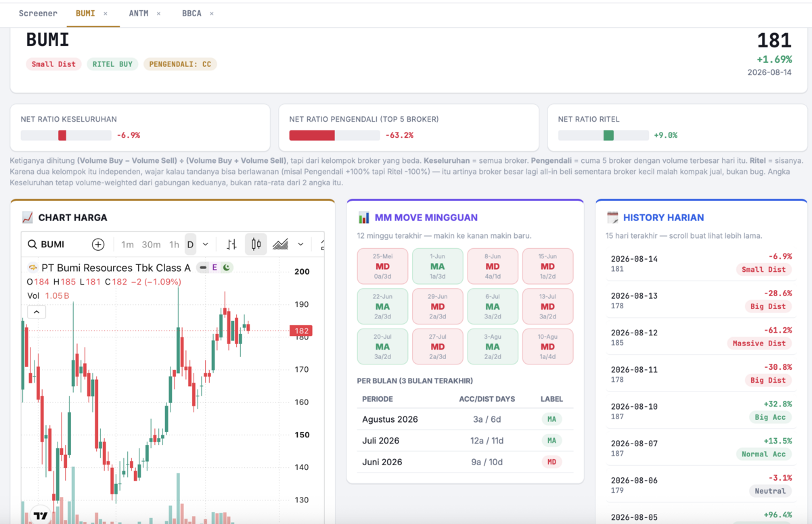Click the MM Move Mingguan bar chart icon

363,218
